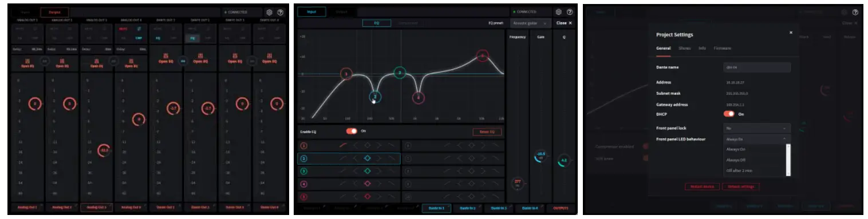Switch to Output tab in EQ editor window
This screenshot has height=219, width=868.
[x=341, y=11]
